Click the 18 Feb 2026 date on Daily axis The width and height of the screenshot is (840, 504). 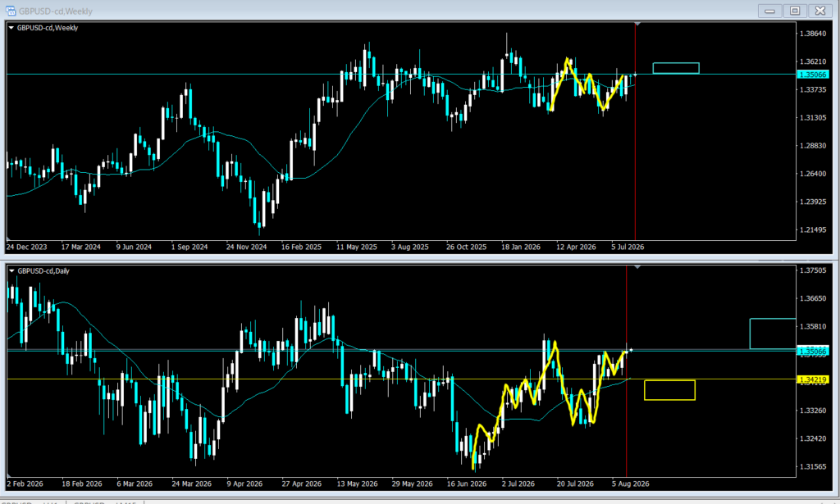click(x=82, y=484)
